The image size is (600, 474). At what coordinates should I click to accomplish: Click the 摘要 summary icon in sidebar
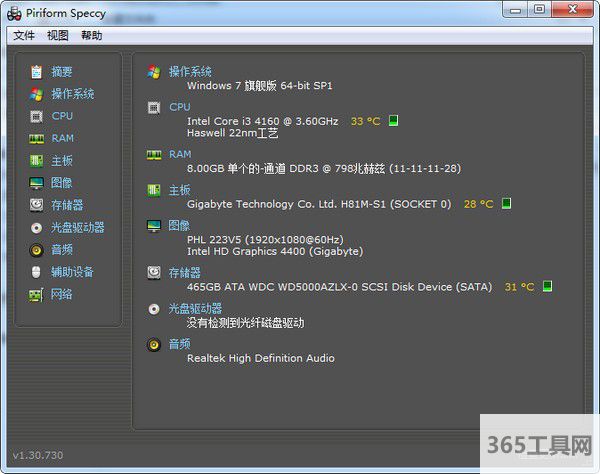tap(36, 72)
